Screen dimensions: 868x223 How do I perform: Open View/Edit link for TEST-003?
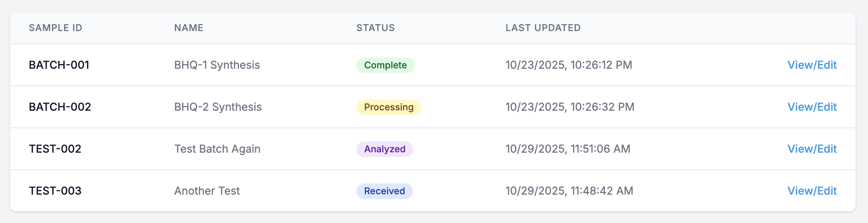coord(812,191)
